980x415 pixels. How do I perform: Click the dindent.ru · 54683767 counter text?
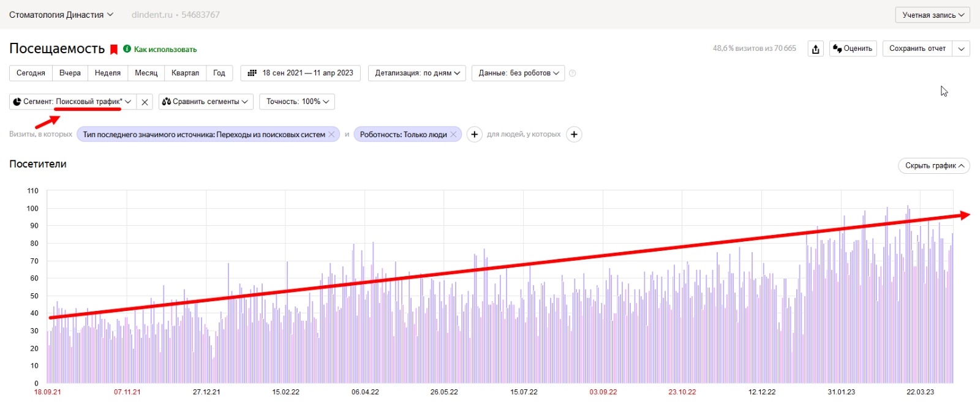[176, 15]
